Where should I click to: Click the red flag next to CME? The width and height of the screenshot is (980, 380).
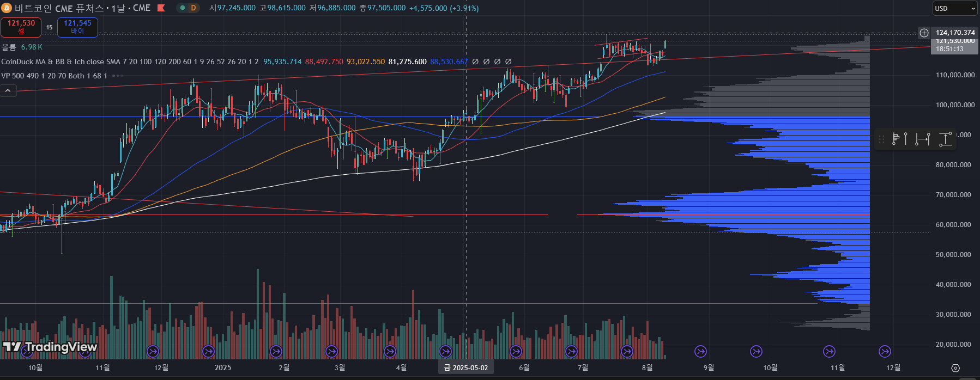(x=161, y=8)
